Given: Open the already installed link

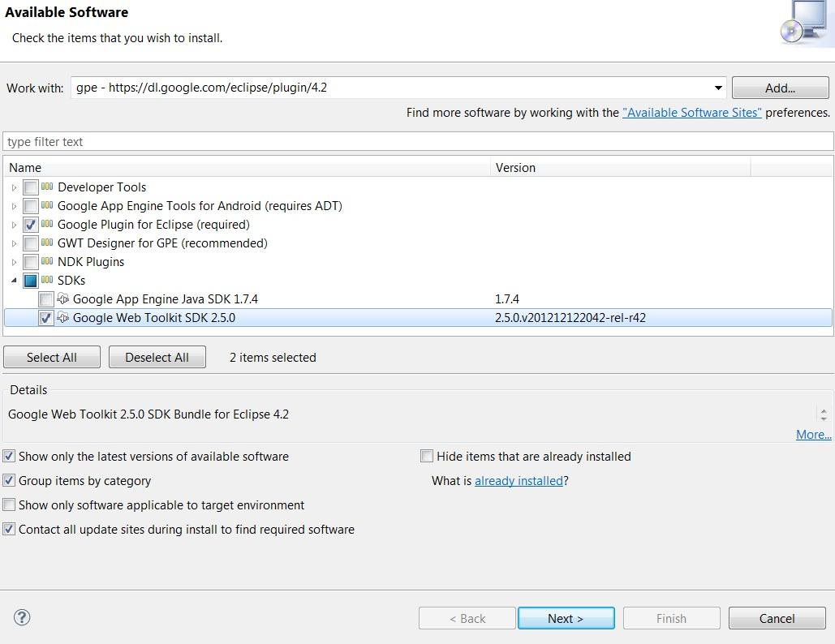Looking at the screenshot, I should [x=519, y=481].
